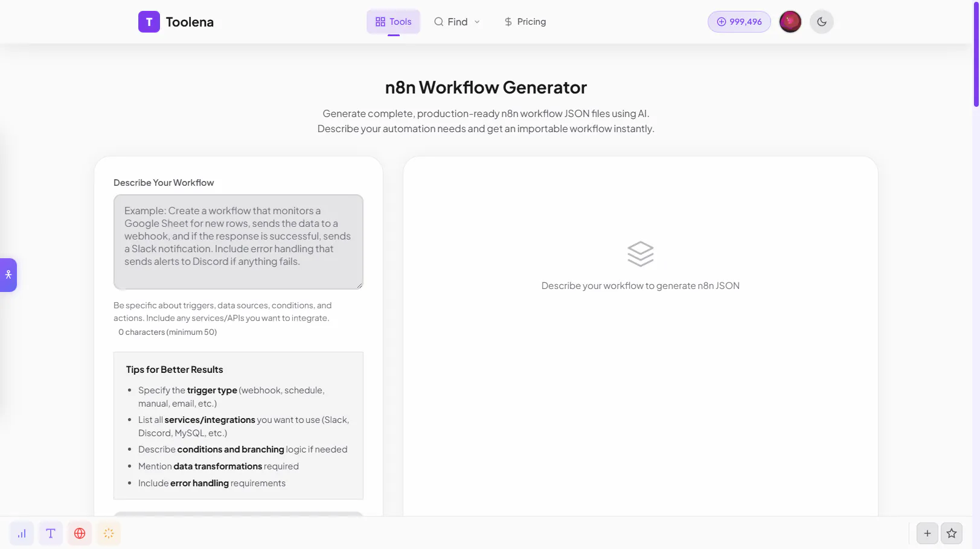The height and width of the screenshot is (549, 980).
Task: Click the "services/integrations" tip line
Action: pyautogui.click(x=244, y=427)
